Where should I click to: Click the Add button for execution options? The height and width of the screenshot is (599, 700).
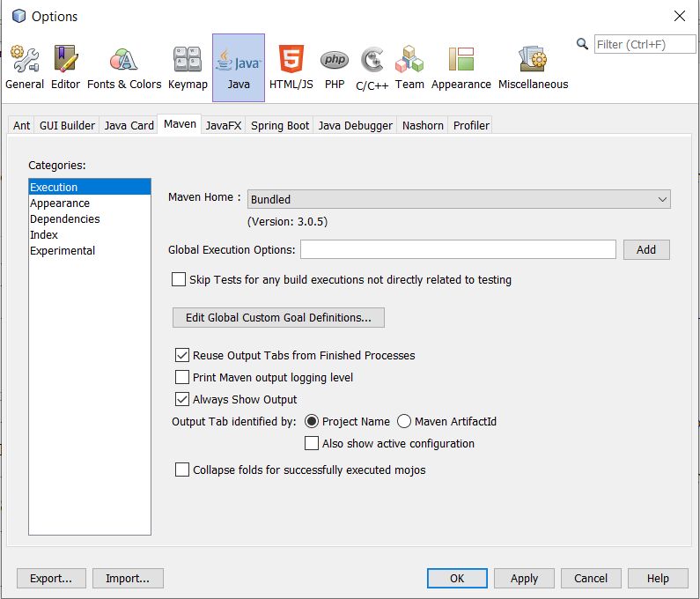tap(646, 249)
